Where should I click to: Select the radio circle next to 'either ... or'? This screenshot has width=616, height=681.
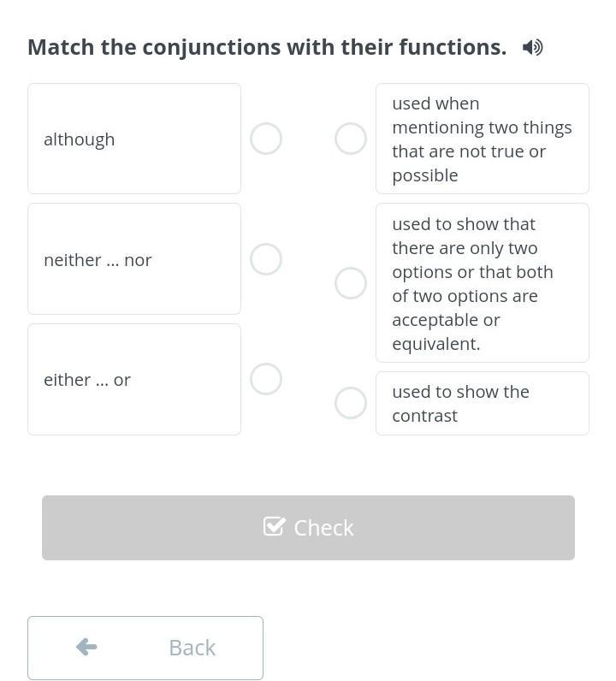[266, 379]
